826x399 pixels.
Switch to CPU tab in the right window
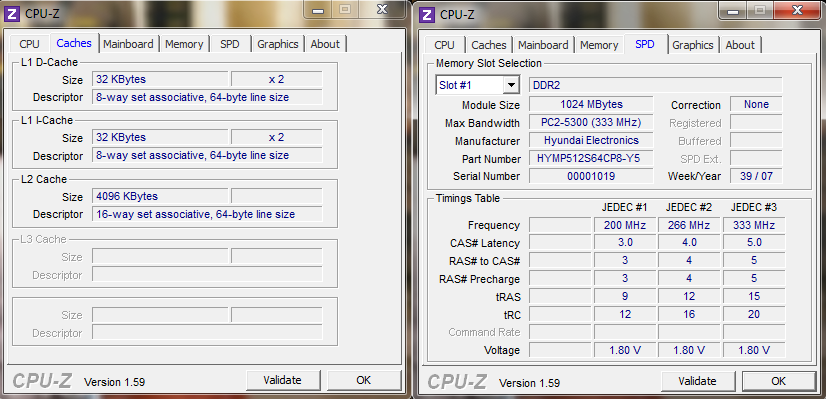click(x=445, y=45)
